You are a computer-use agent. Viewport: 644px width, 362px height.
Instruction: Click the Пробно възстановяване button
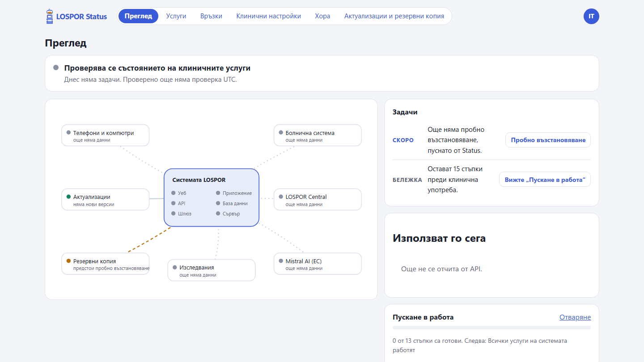pyautogui.click(x=548, y=140)
